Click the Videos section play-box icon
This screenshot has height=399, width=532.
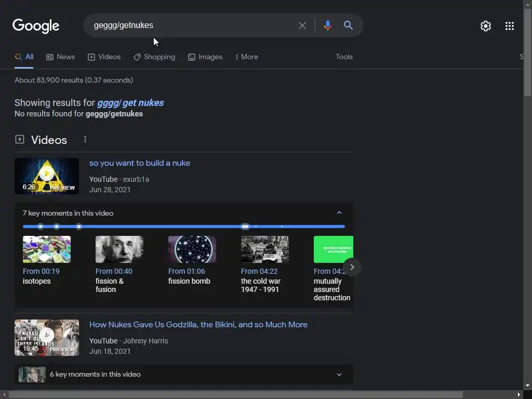20,139
